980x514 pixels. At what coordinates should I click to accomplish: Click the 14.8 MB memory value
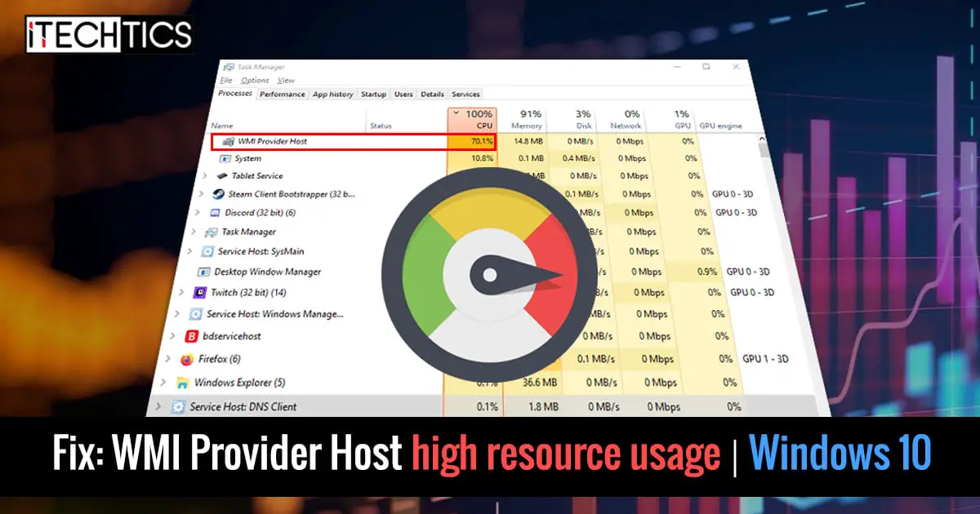coord(529,142)
